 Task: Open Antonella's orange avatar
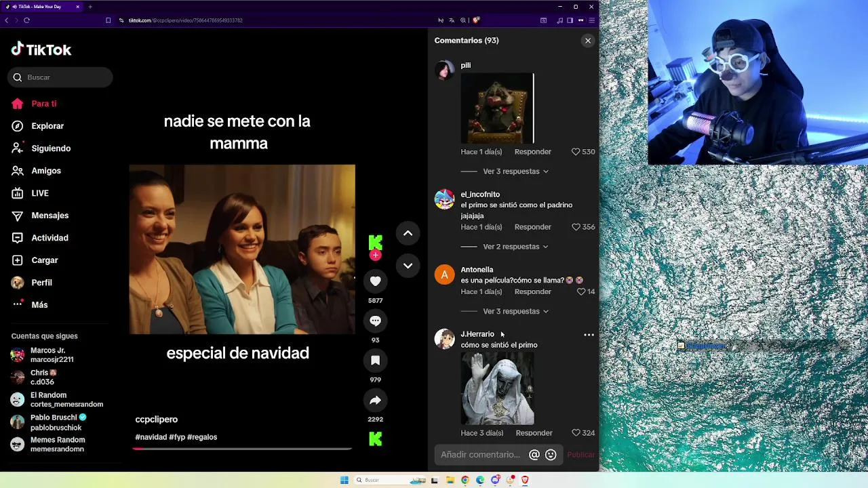point(444,274)
